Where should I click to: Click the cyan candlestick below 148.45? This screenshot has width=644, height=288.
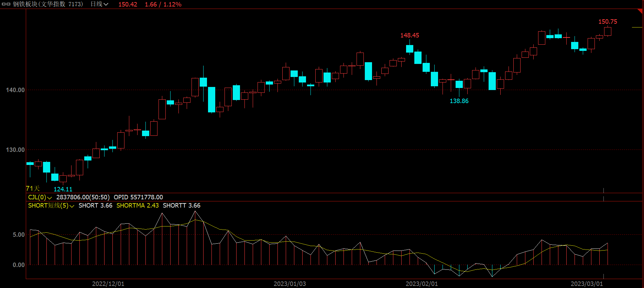point(410,48)
